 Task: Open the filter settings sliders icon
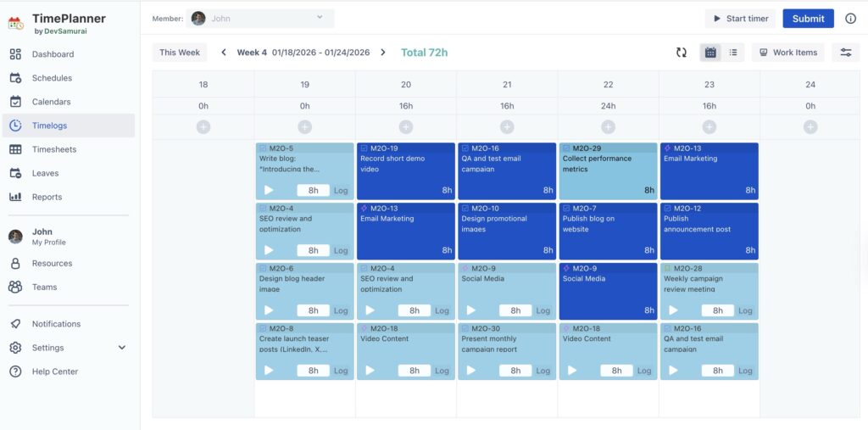[x=845, y=53]
